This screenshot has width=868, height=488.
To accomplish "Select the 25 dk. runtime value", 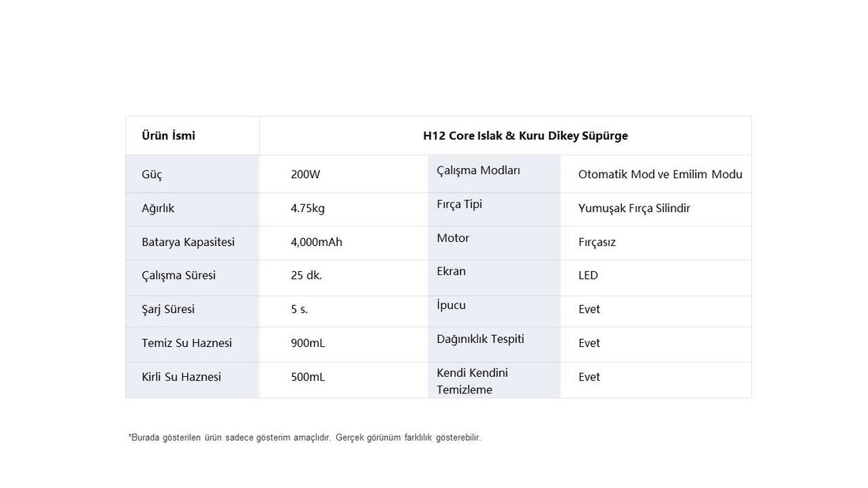I will point(306,276).
